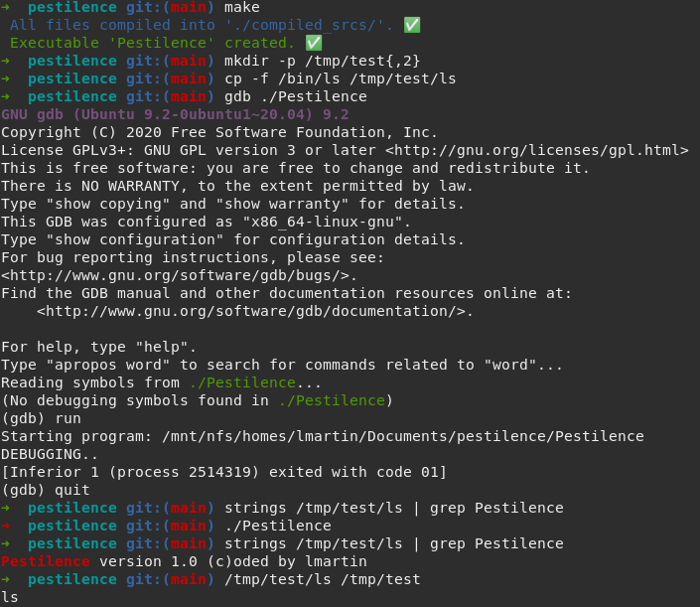The width and height of the screenshot is (700, 607).
Task: Click '[Inferior 1 (process 2514319) exited' line
Action: pyautogui.click(x=223, y=472)
